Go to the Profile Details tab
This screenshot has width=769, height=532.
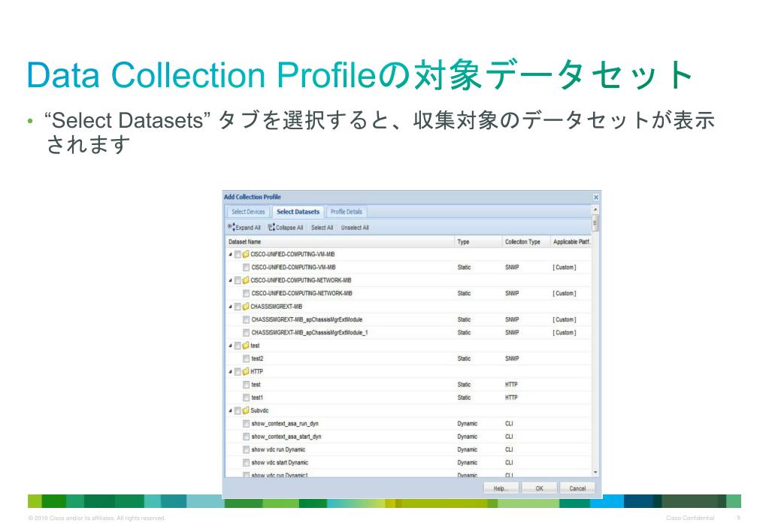(347, 212)
